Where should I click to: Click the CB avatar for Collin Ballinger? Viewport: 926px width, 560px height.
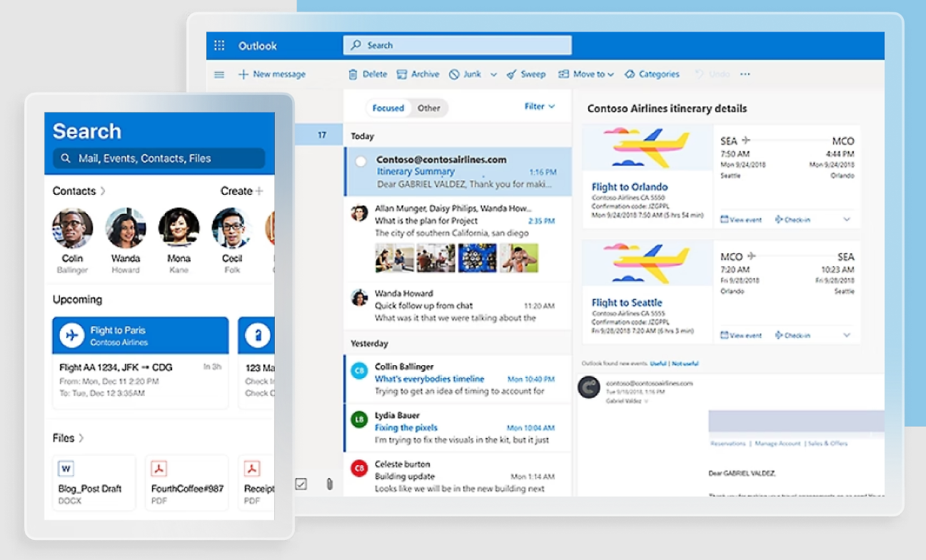click(360, 371)
